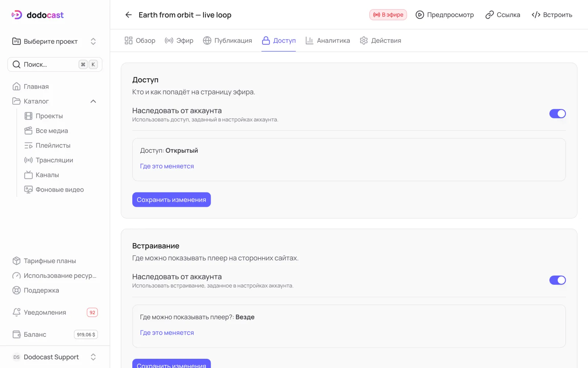
Task: Open Фоновые видео monitor icon
Action: [28, 190]
